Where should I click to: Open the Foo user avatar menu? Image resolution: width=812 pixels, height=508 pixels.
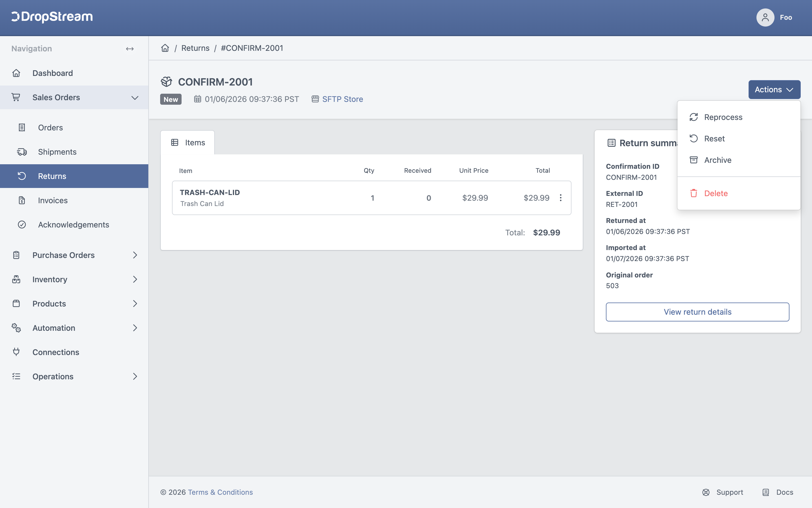[x=765, y=17]
